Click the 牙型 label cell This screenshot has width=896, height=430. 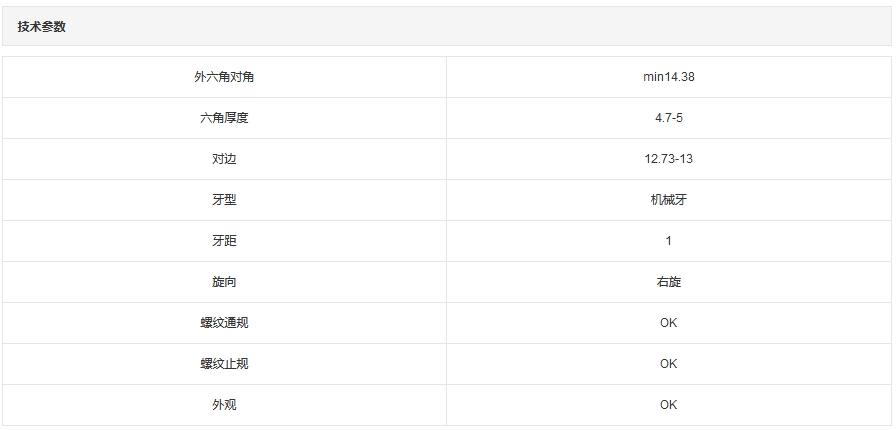click(x=224, y=200)
